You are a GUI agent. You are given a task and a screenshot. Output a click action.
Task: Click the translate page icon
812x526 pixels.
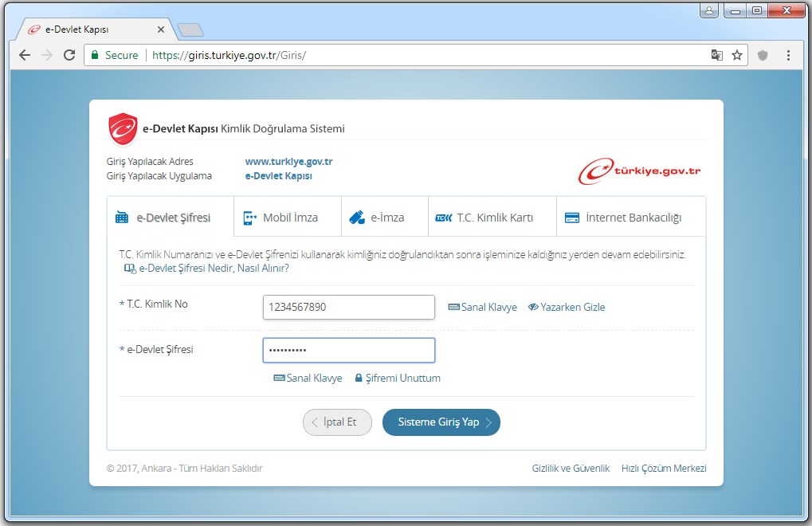click(x=717, y=55)
